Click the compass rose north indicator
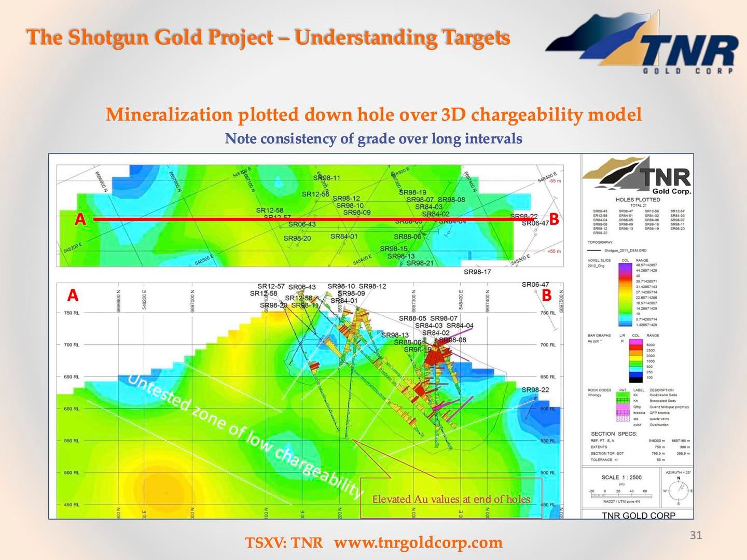This screenshot has width=747, height=560. (679, 489)
